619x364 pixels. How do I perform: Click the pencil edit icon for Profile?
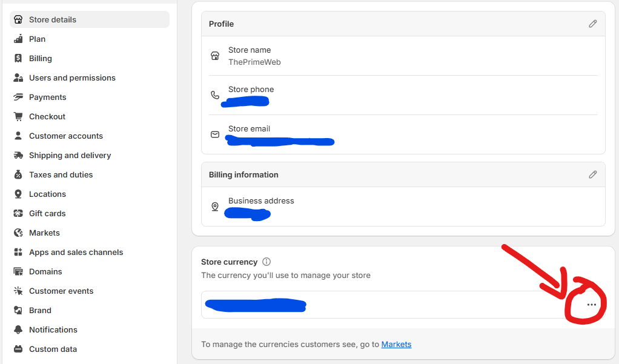[592, 24]
